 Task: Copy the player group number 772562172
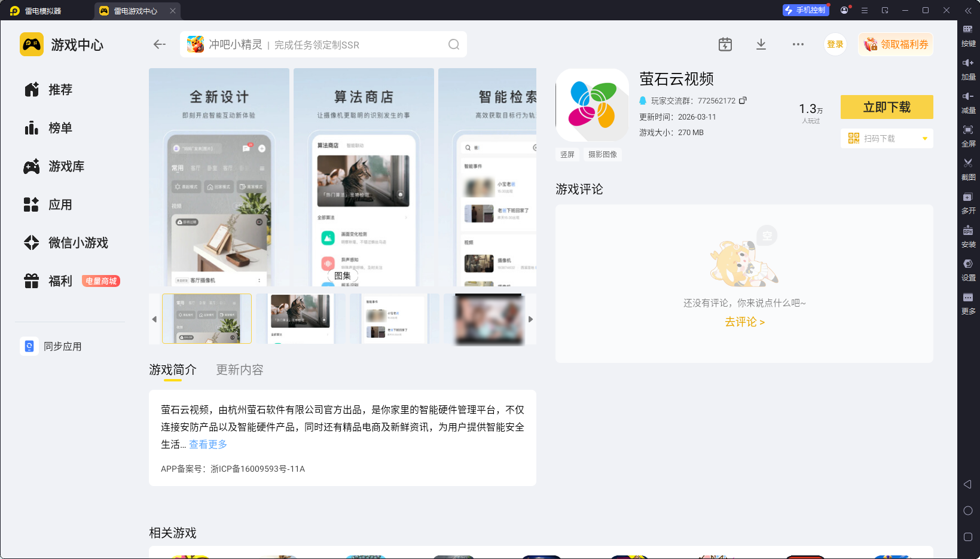743,100
